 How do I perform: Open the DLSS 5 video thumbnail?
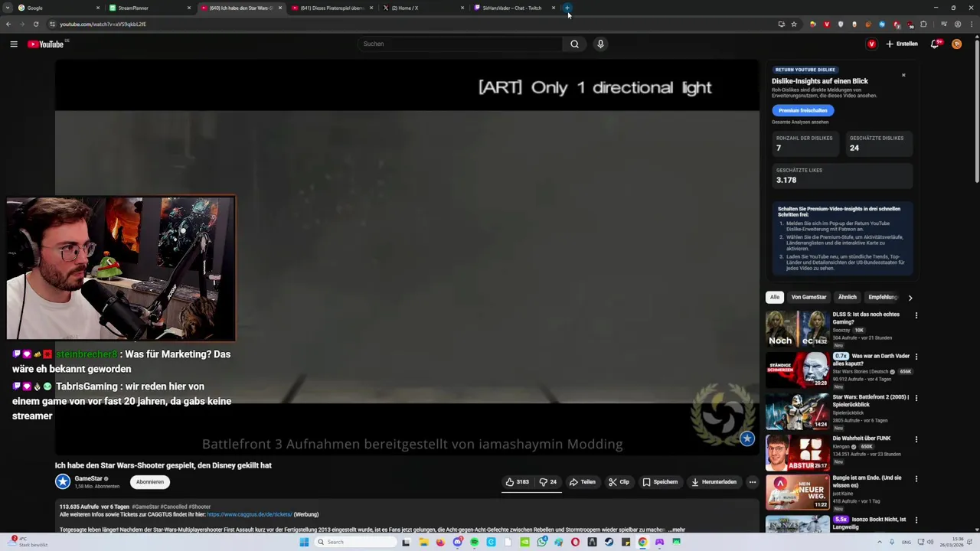pos(797,329)
